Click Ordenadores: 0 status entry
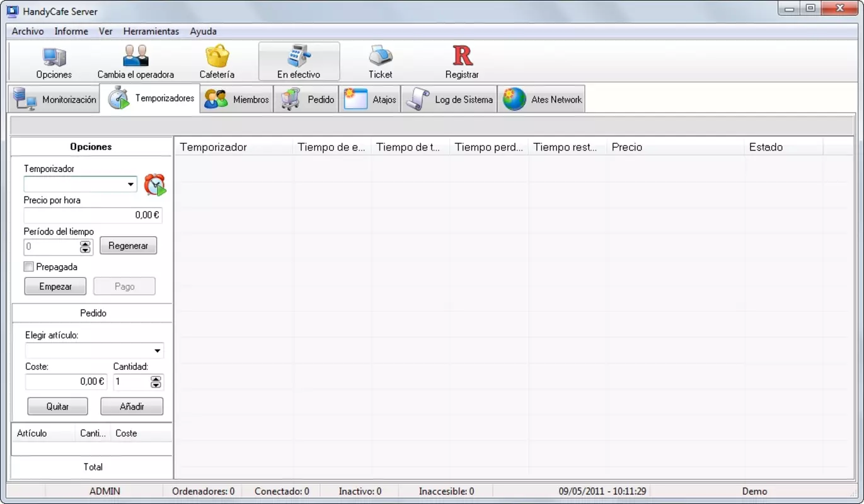 click(x=203, y=491)
